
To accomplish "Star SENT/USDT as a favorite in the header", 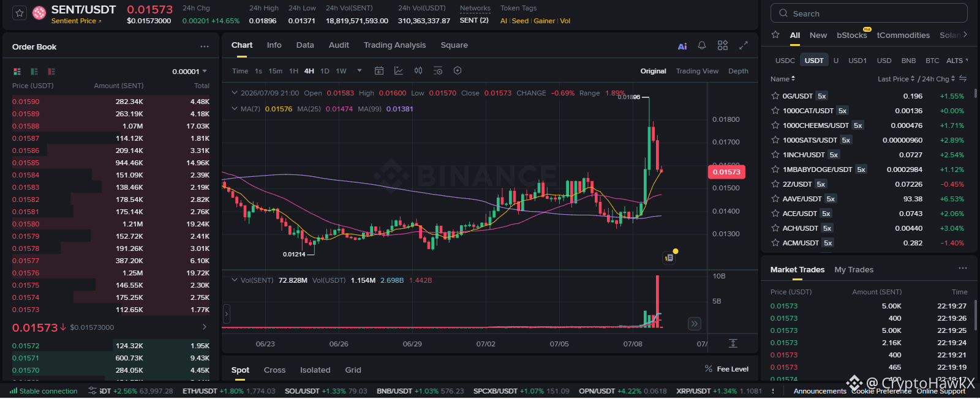I will [x=20, y=13].
